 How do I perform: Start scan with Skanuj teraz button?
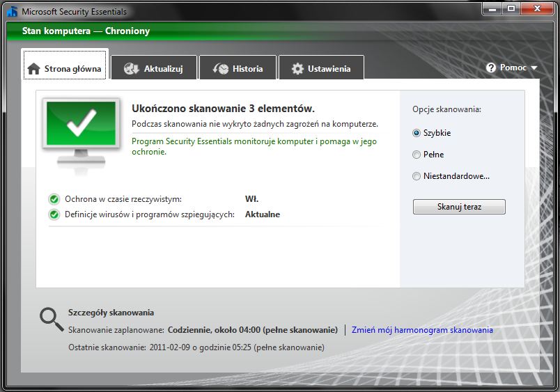pos(459,207)
